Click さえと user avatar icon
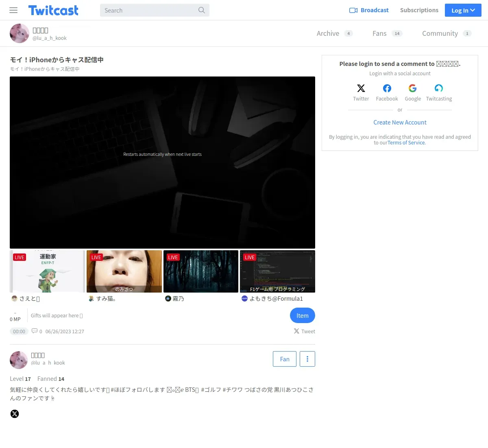 15,299
